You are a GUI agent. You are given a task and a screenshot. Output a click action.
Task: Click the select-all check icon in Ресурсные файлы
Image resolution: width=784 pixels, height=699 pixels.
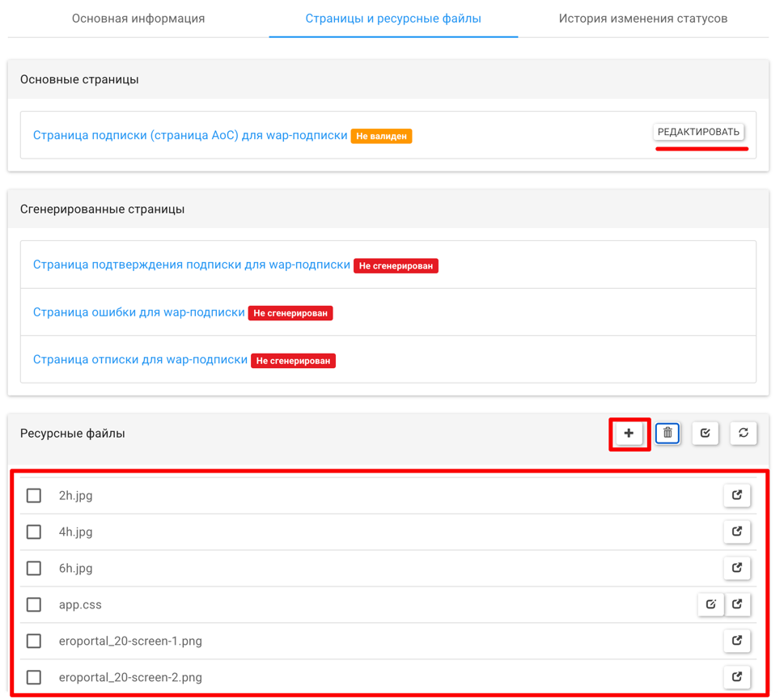click(x=706, y=434)
